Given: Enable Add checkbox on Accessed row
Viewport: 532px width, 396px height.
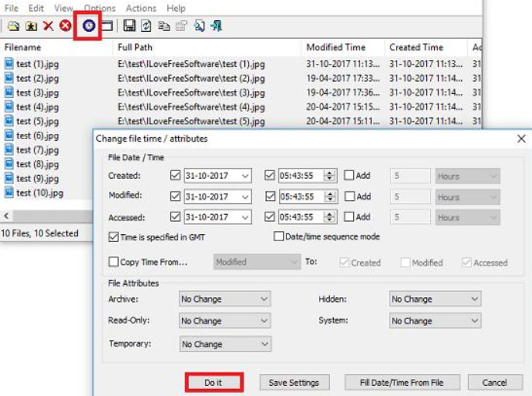Looking at the screenshot, I should pos(348,216).
